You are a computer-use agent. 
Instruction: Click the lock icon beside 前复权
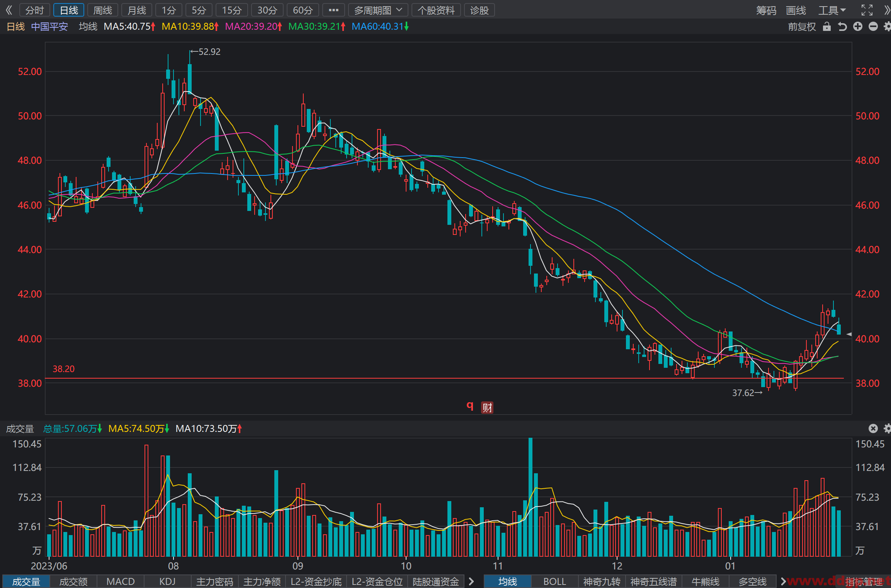(826, 27)
